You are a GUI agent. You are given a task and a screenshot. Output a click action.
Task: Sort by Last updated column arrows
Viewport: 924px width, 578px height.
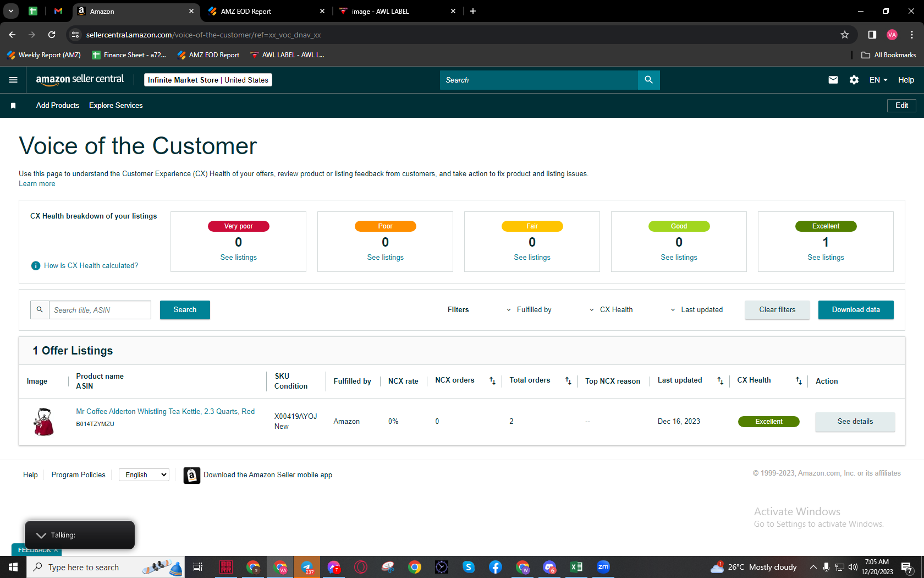click(x=720, y=381)
